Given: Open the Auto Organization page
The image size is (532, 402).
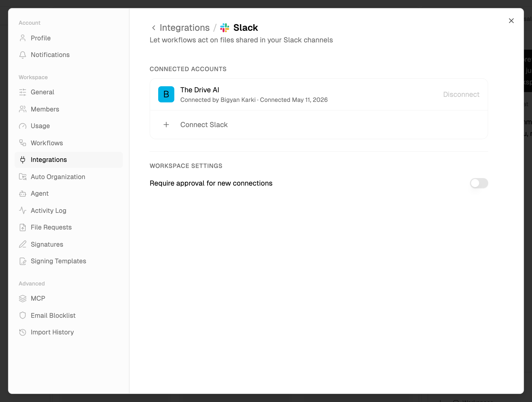Looking at the screenshot, I should pos(69,177).
